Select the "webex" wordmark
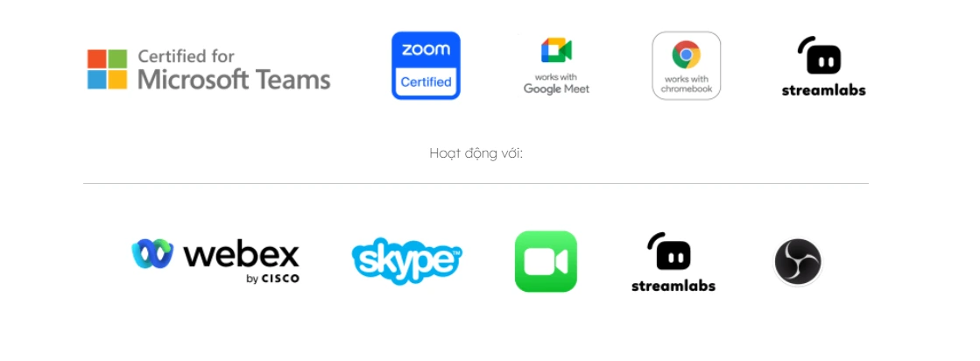 coord(241,255)
